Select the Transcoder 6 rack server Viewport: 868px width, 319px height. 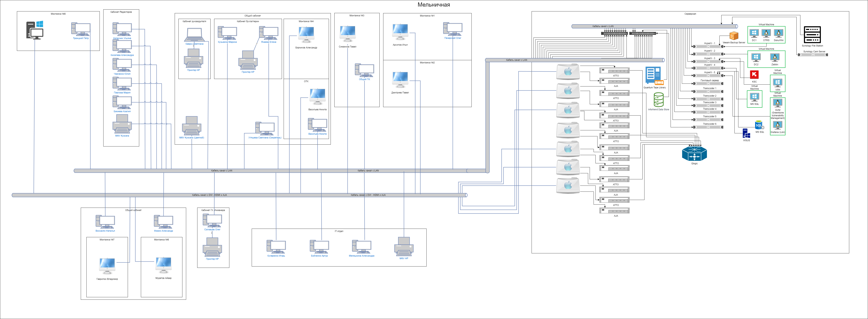[708, 127]
